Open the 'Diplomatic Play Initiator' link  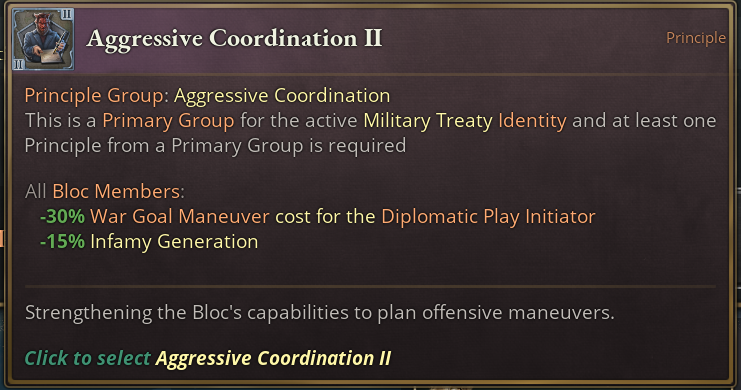[x=488, y=217]
